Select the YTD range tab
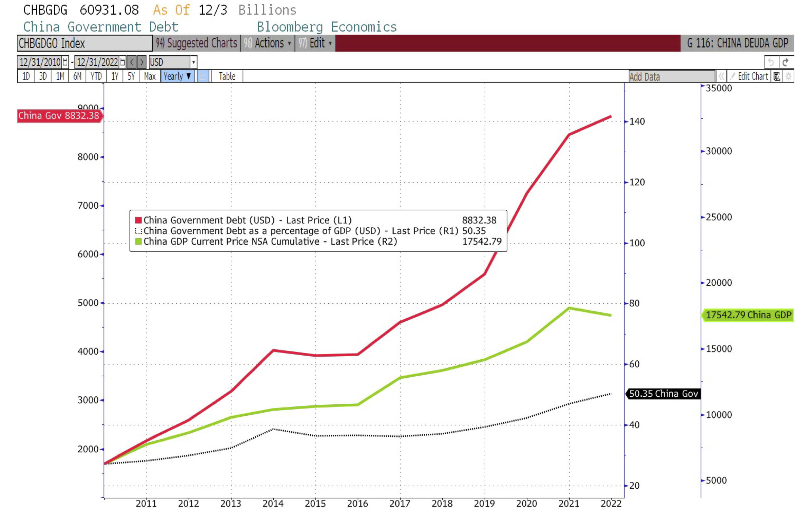Image resolution: width=812 pixels, height=530 pixels. click(96, 76)
